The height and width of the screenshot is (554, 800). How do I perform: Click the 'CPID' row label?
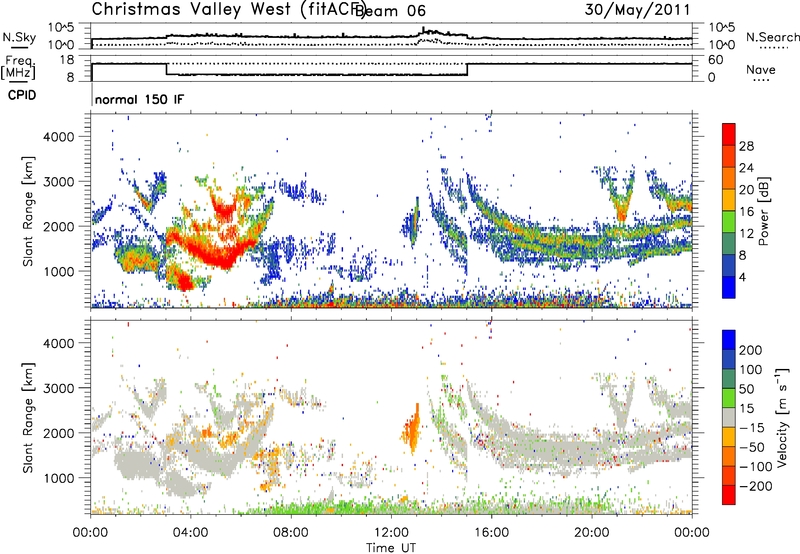pos(22,95)
